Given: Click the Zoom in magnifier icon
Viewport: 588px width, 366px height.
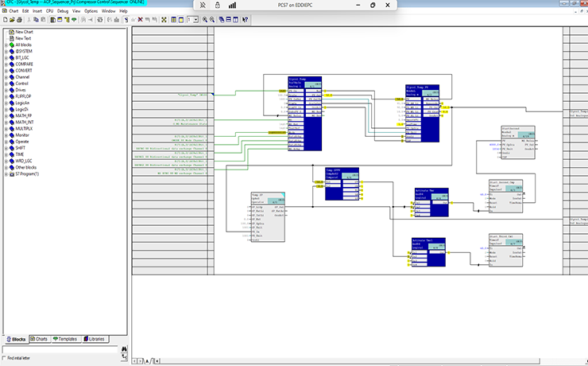Looking at the screenshot, I should click(205, 19).
